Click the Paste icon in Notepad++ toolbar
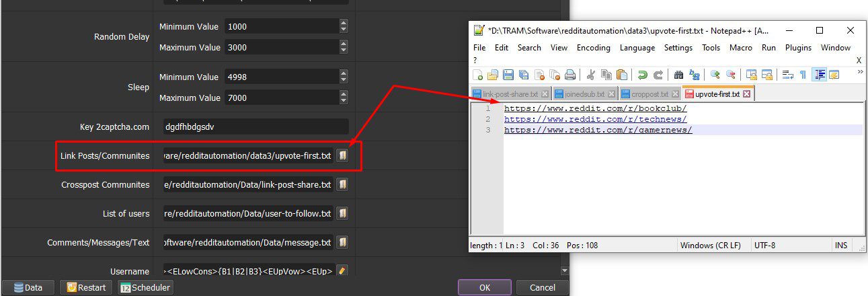Image resolution: width=868 pixels, height=296 pixels. coord(622,75)
